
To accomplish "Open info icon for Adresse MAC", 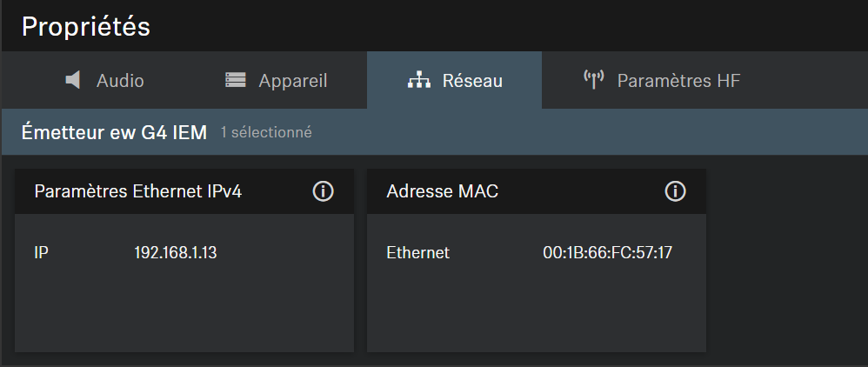I will tap(675, 191).
